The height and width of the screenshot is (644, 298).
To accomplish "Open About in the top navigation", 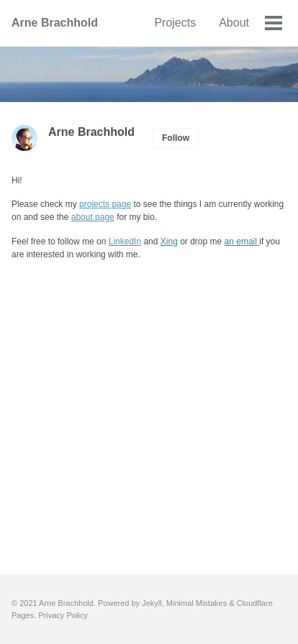I will [x=234, y=22].
